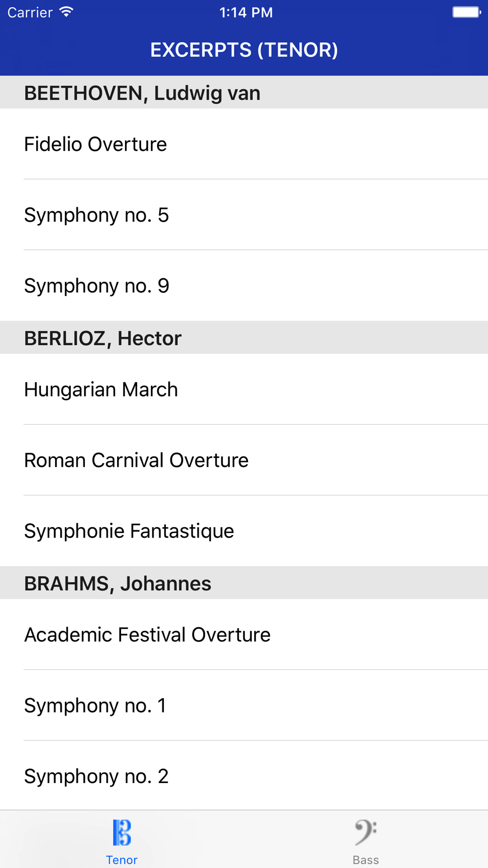This screenshot has height=868, width=488.
Task: Open Roman Carnival Overture
Action: pos(244,460)
